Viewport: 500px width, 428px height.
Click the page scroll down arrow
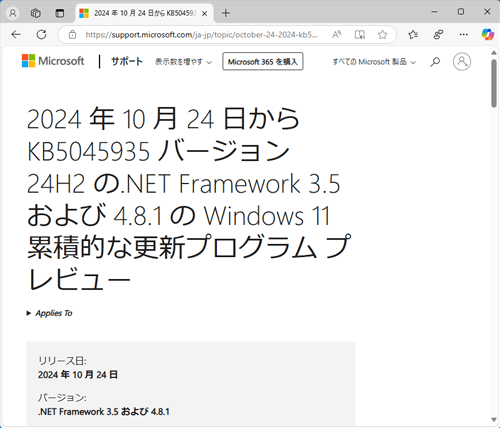(x=494, y=419)
